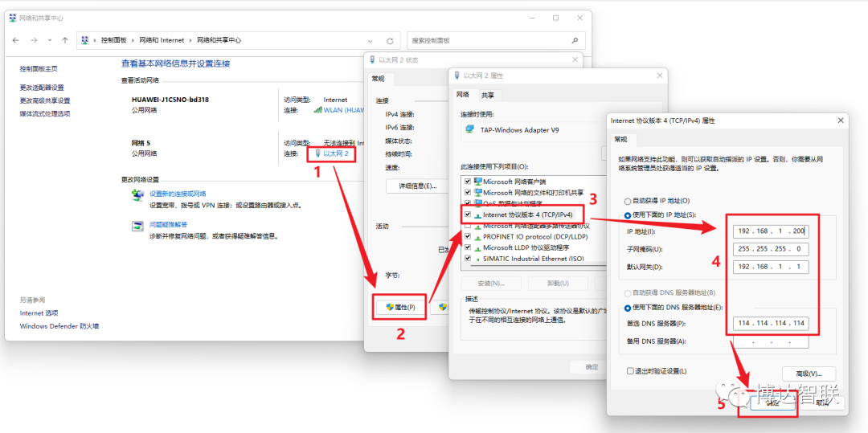
Task: Select Internet 协议版本 4 (TCP/IPv4) item
Action: pyautogui.click(x=529, y=214)
